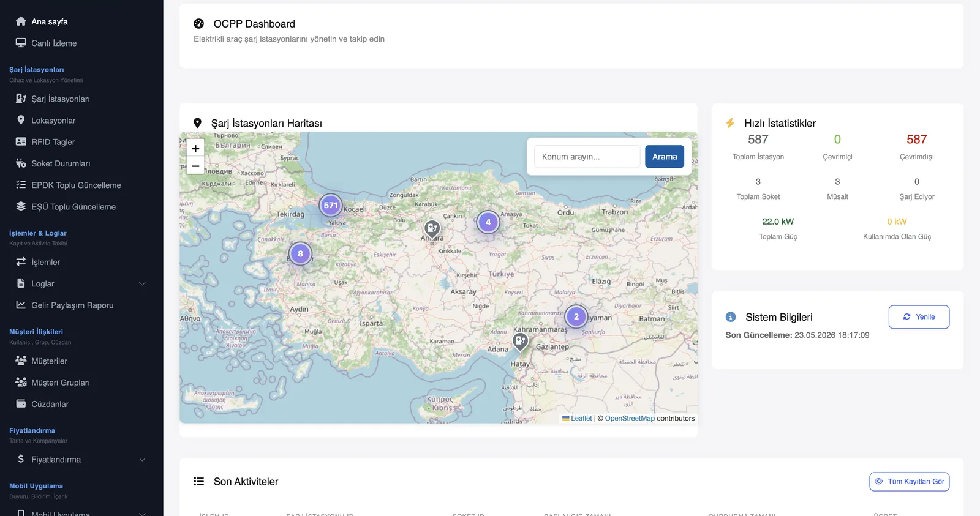Refresh system info with Yenile button
The image size is (980, 516).
[x=919, y=317]
